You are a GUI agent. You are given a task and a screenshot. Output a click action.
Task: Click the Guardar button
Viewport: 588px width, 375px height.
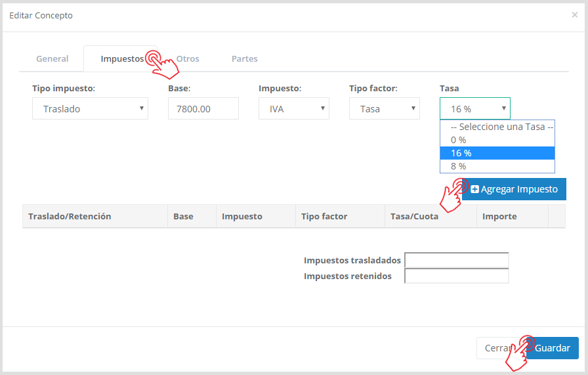click(553, 348)
